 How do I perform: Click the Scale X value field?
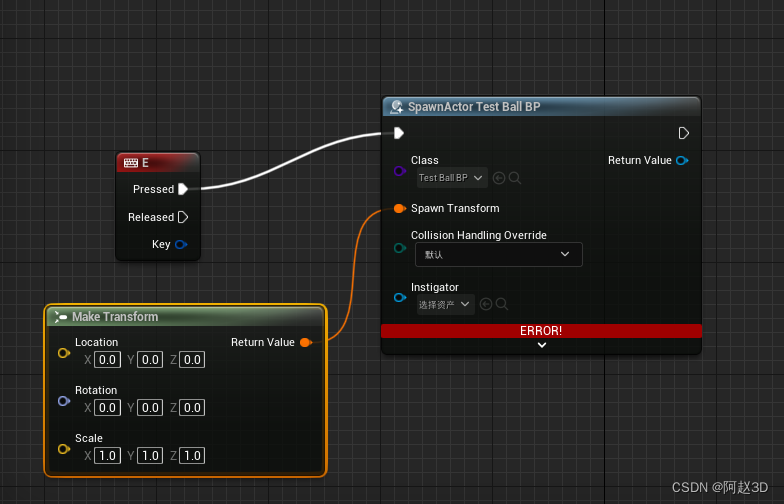tap(108, 456)
